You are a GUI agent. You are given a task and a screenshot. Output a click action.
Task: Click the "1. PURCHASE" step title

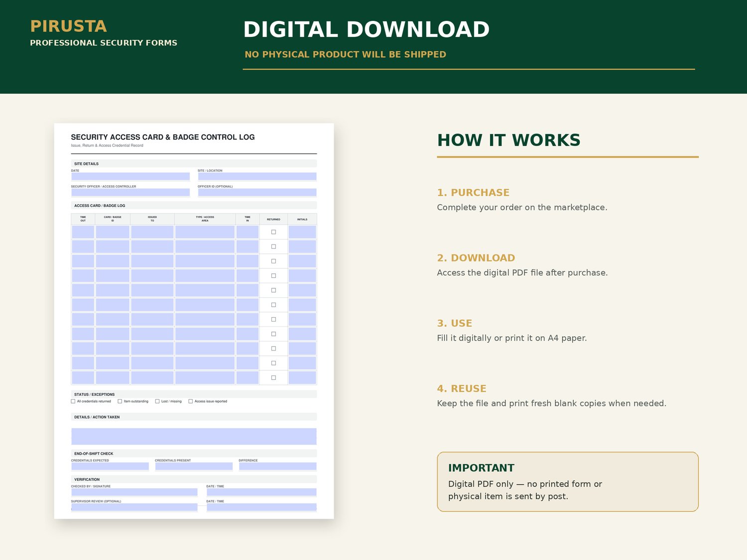pyautogui.click(x=473, y=193)
